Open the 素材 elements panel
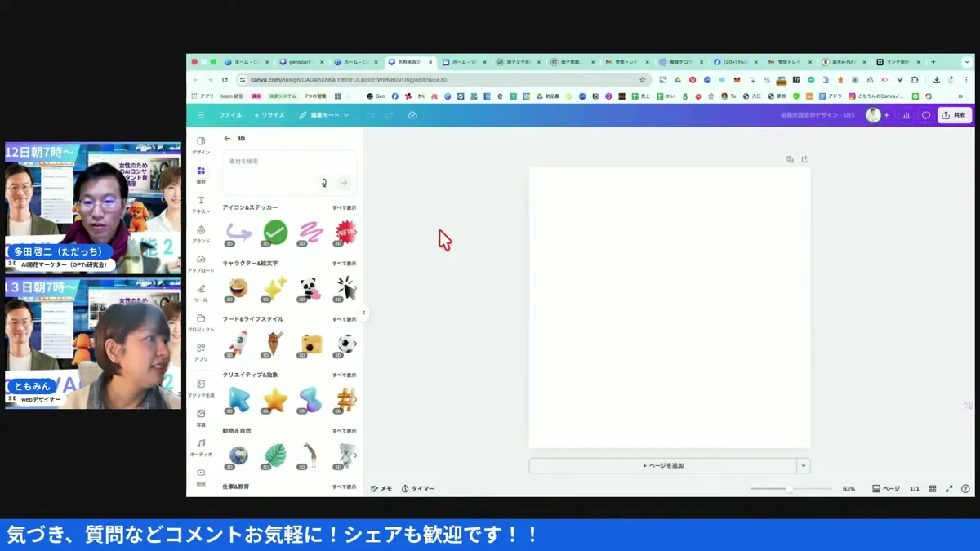Image resolution: width=980 pixels, height=551 pixels. pyautogui.click(x=201, y=175)
